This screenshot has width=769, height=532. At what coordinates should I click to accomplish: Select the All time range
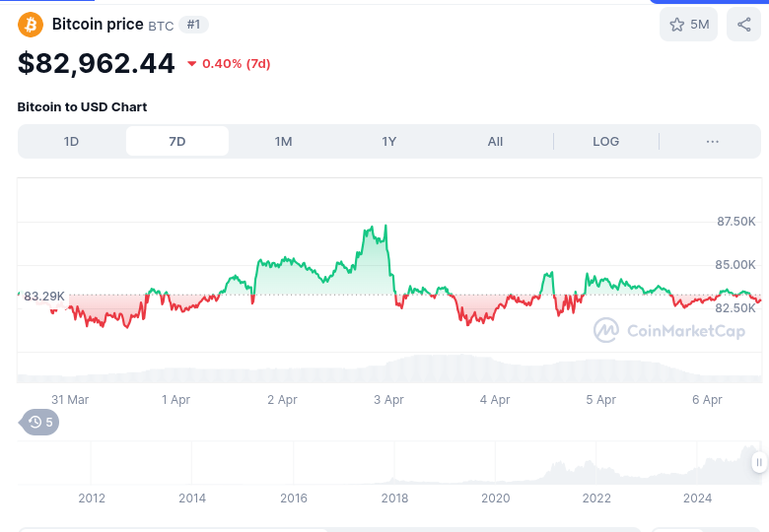495,142
